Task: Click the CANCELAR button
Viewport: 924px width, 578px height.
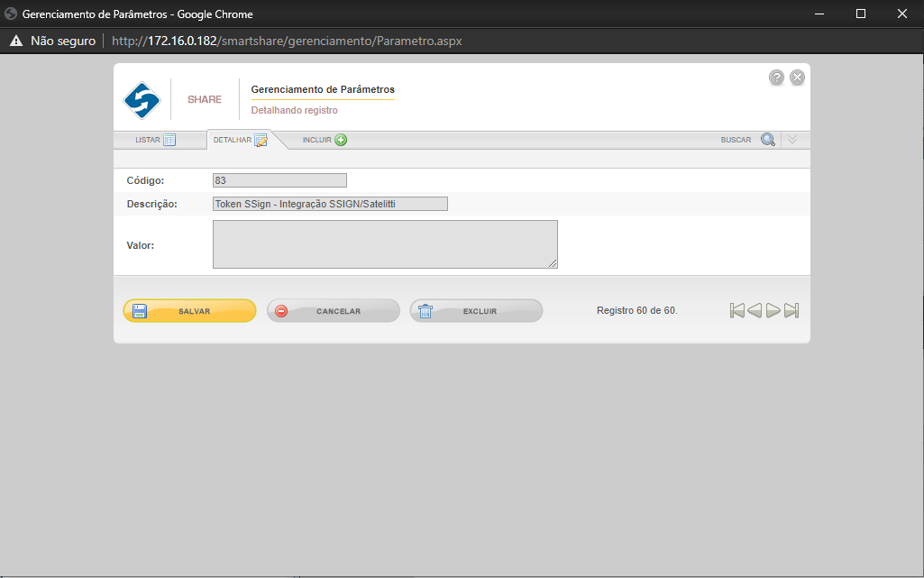Action: [x=333, y=310]
